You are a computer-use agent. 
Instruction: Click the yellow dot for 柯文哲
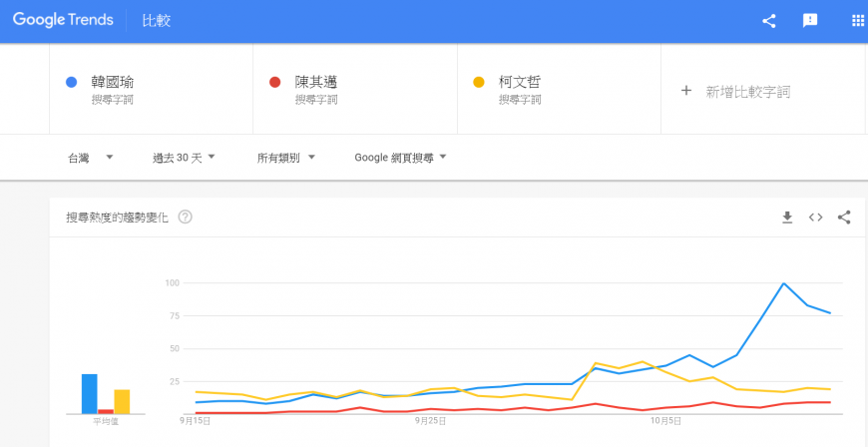coord(478,83)
